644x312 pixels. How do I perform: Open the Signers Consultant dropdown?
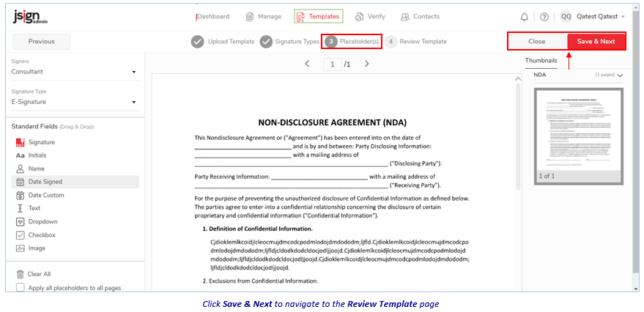(x=75, y=72)
